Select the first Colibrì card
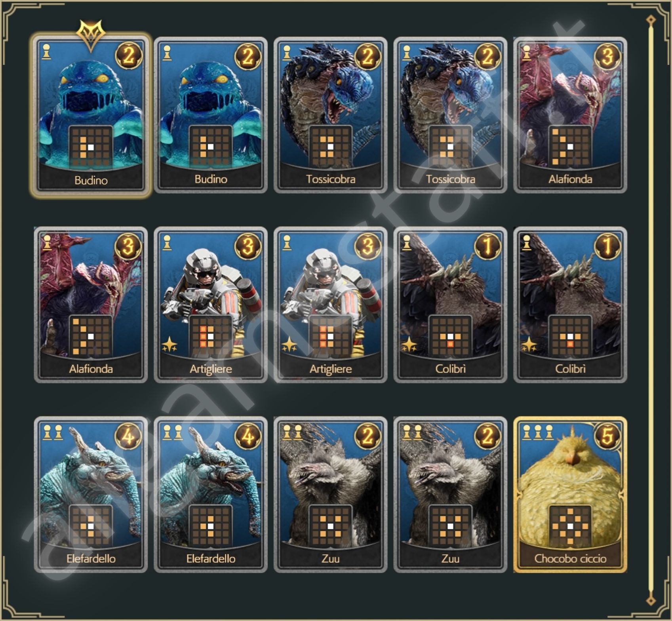The height and width of the screenshot is (621, 672). point(450,305)
